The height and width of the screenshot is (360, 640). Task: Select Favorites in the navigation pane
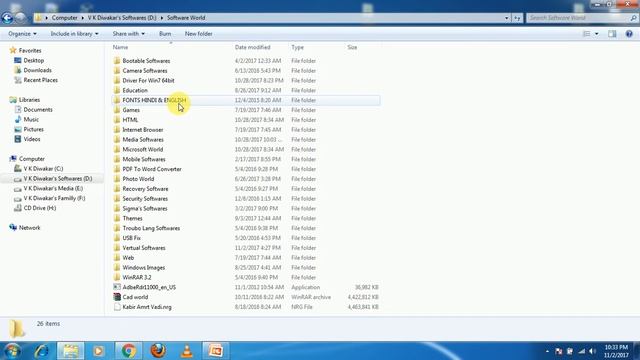(30, 51)
